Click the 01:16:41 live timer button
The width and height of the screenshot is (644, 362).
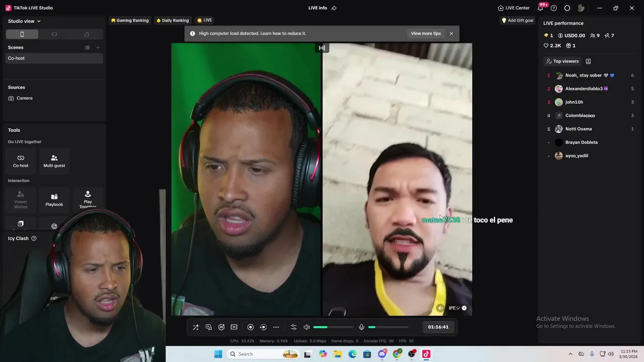pyautogui.click(x=438, y=327)
